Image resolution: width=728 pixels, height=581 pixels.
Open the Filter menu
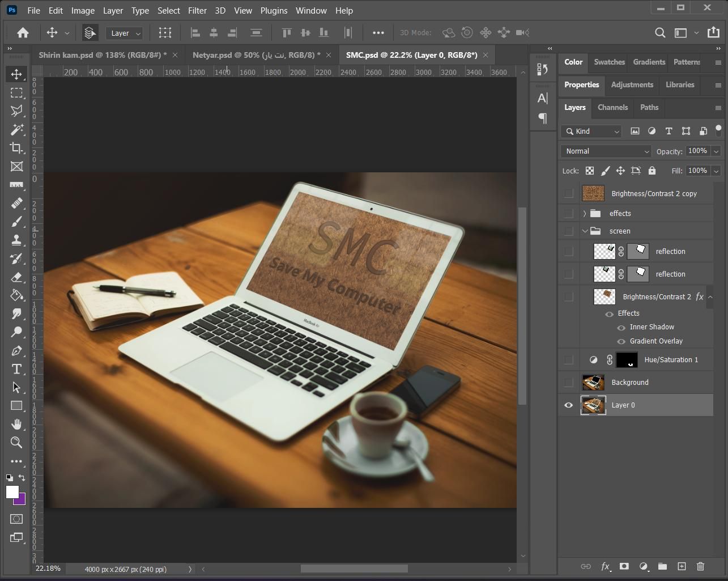click(x=197, y=10)
